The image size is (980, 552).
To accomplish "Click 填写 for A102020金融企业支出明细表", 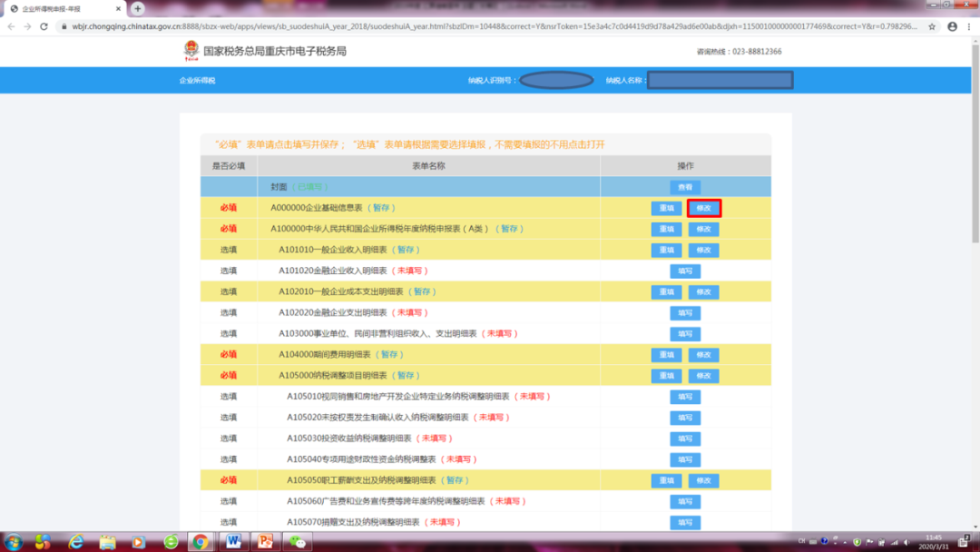I will pyautogui.click(x=685, y=312).
